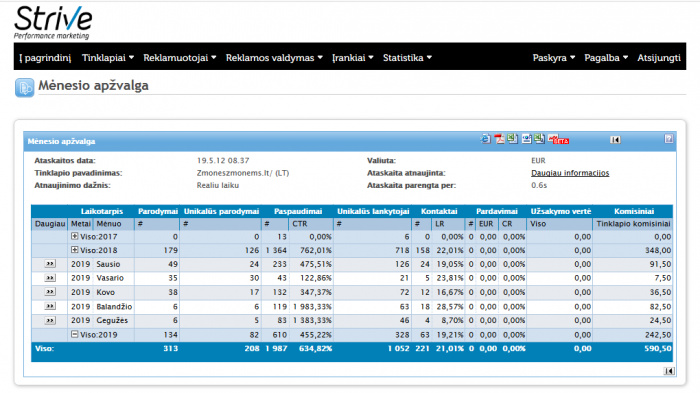The width and height of the screenshot is (700, 393).
Task: Click CTR sub-header
Action: 300,224
